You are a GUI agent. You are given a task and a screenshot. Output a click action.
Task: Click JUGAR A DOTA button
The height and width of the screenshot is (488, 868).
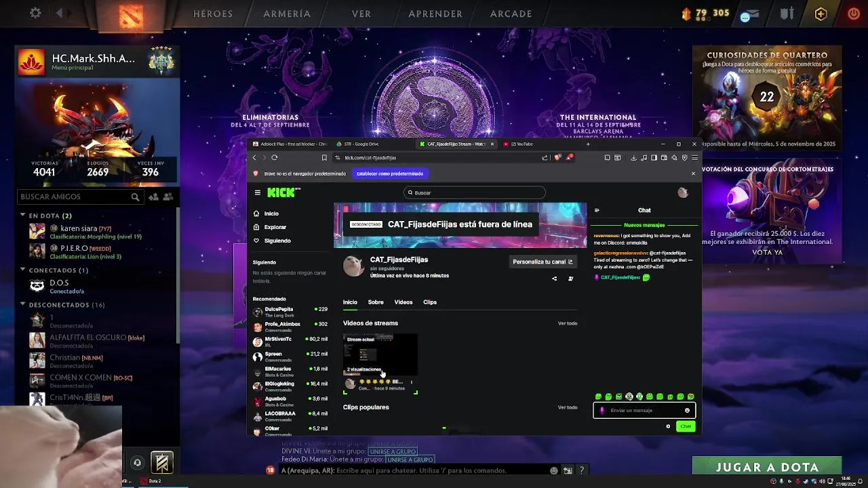tap(767, 467)
